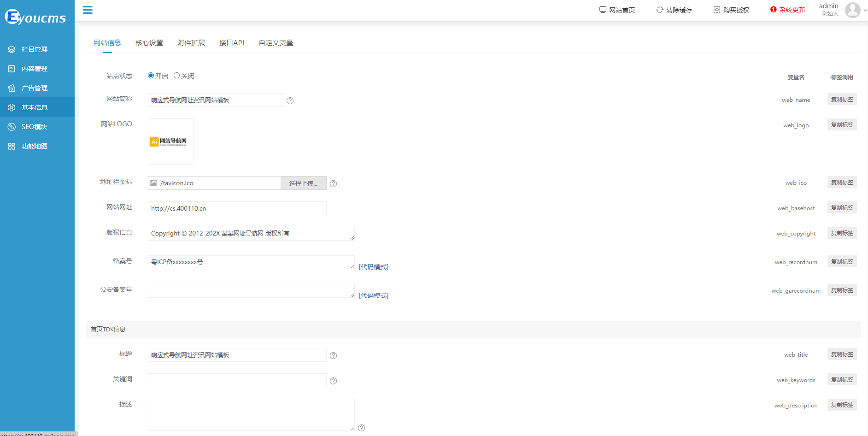868x436 pixels.
Task: Click the help icon next to favicon upload
Action: click(334, 183)
